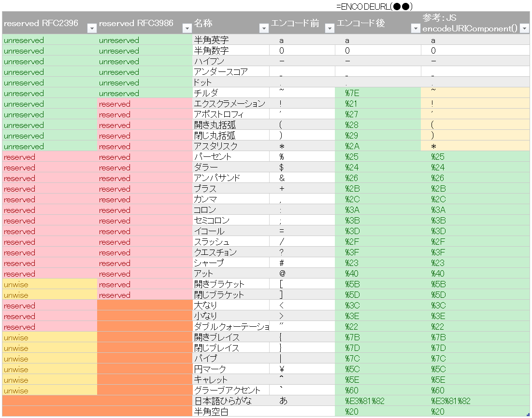
Task: Open the filter dropdown on "reserved RFC2396" header
Action: point(92,29)
